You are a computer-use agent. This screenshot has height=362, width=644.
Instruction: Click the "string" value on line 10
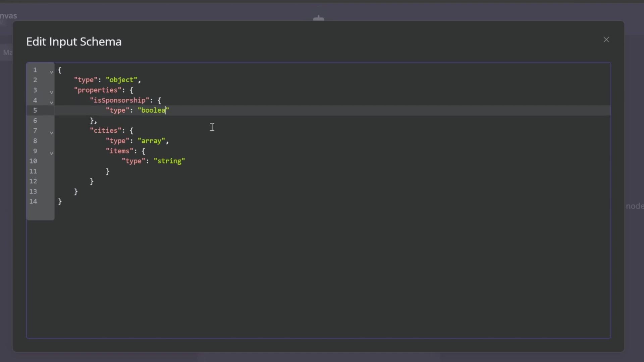tap(169, 161)
